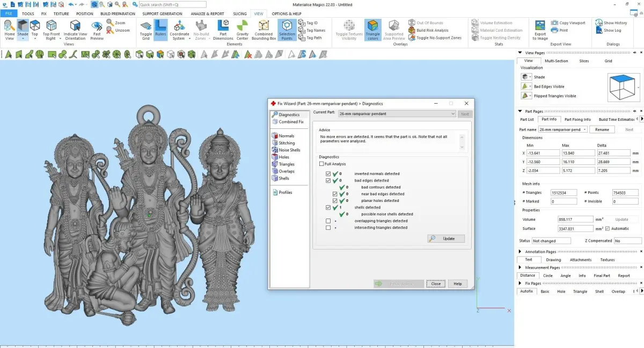Click Close button in Fix Wizard

point(436,284)
